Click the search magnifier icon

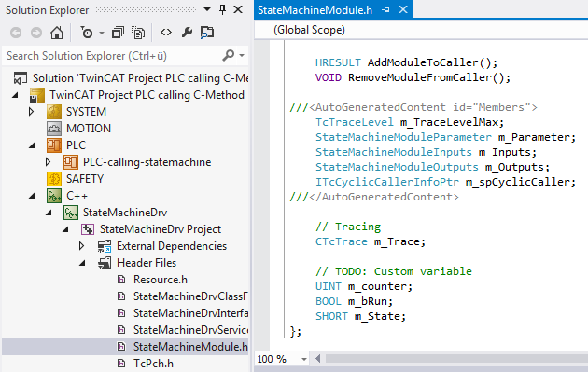(x=229, y=55)
